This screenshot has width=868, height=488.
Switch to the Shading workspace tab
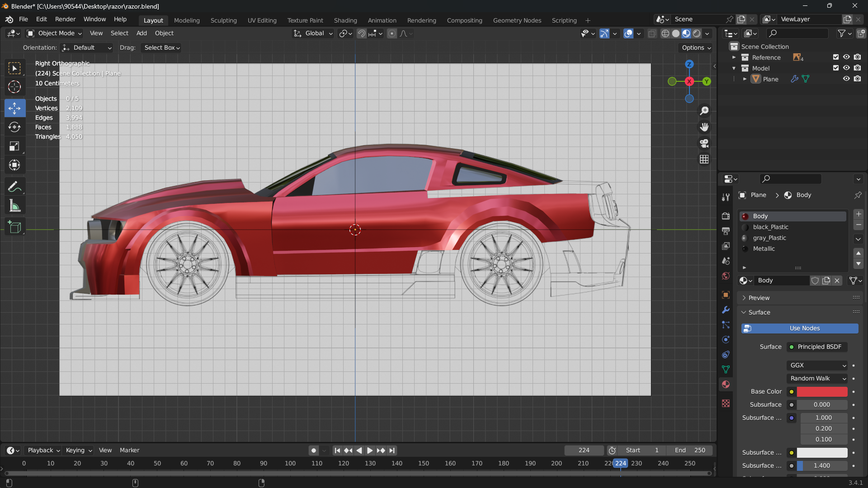pyautogui.click(x=345, y=20)
